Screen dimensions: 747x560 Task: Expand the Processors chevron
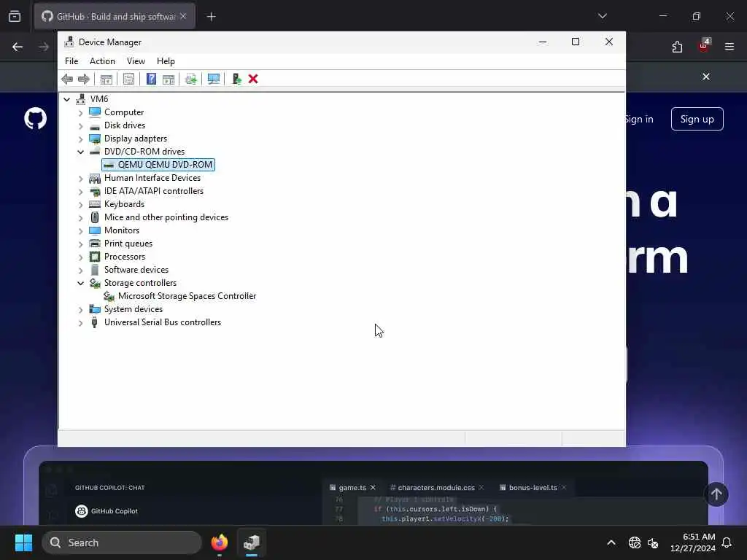coord(80,257)
